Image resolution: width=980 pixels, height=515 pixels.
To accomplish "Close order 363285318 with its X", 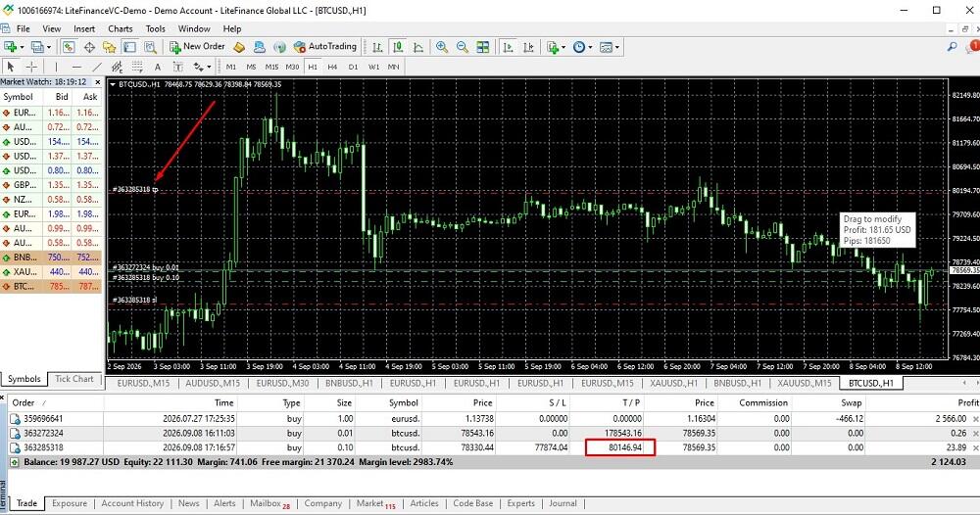I will coord(976,447).
